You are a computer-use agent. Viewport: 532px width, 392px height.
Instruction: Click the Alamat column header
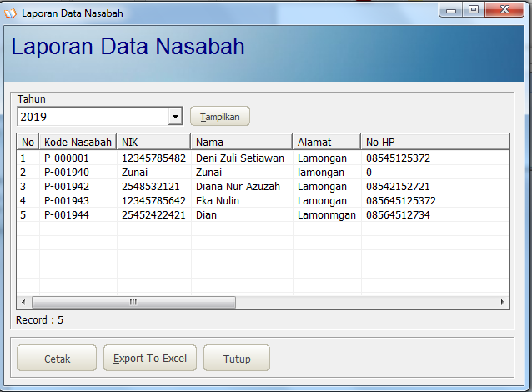tap(326, 142)
